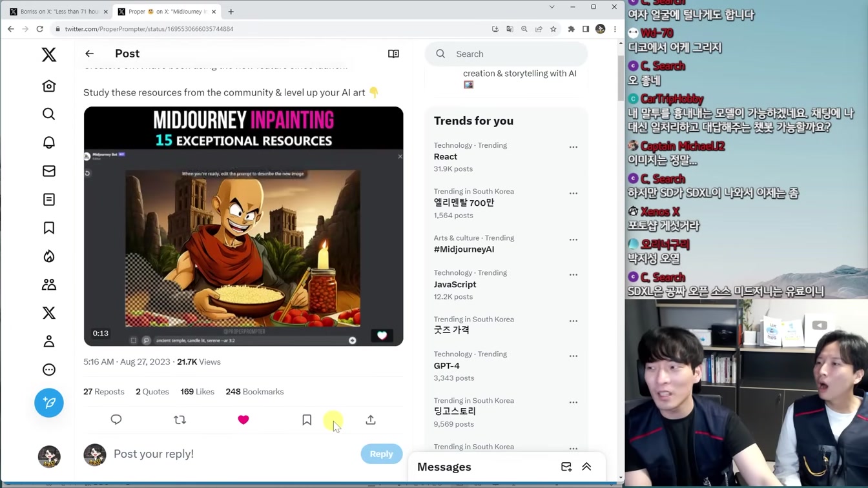Open the browser extensions puzzle icon

click(x=571, y=29)
